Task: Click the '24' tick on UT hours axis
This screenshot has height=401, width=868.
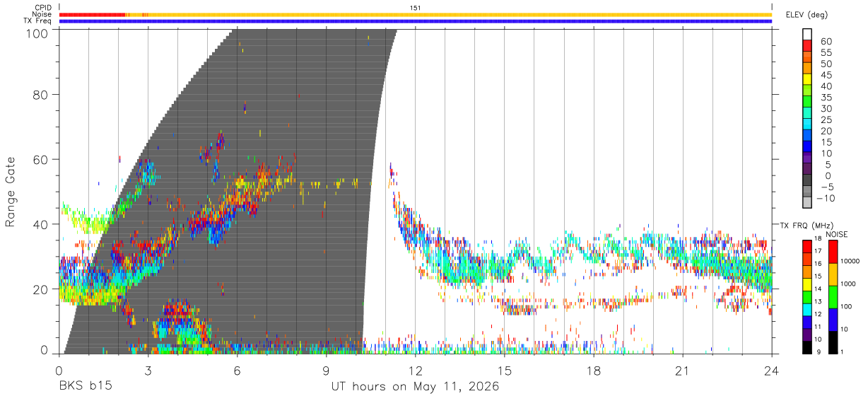Action: click(x=771, y=369)
